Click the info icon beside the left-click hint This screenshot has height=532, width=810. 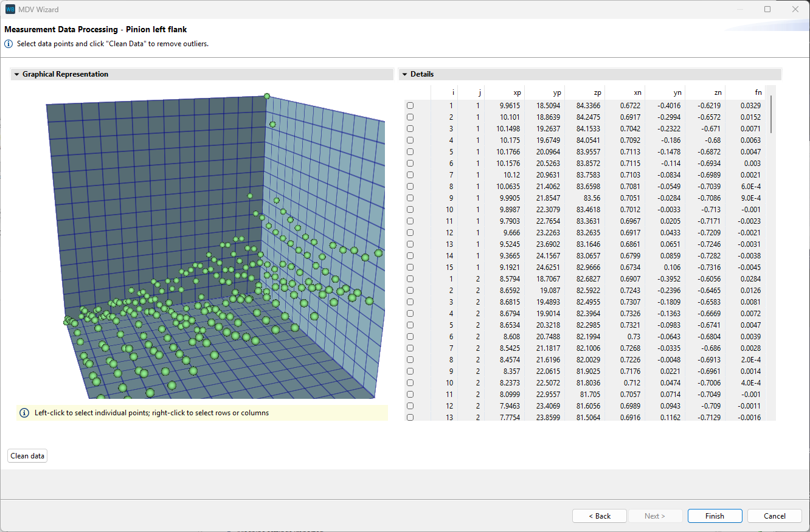tap(24, 413)
